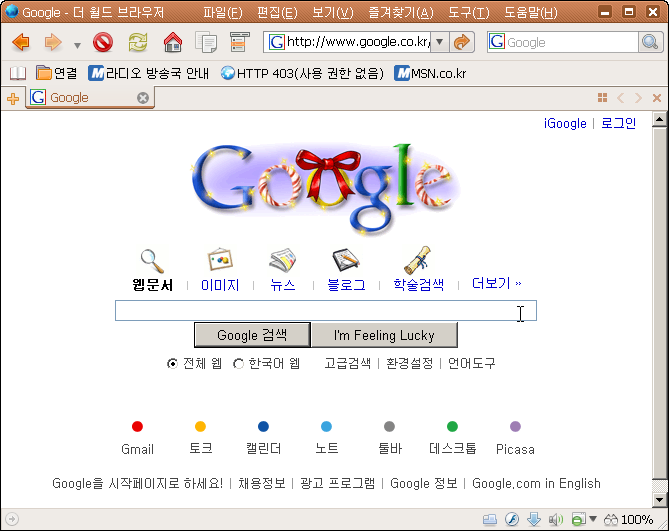Toggle the status bar sound speaker icon
The image size is (669, 531).
pyautogui.click(x=556, y=519)
